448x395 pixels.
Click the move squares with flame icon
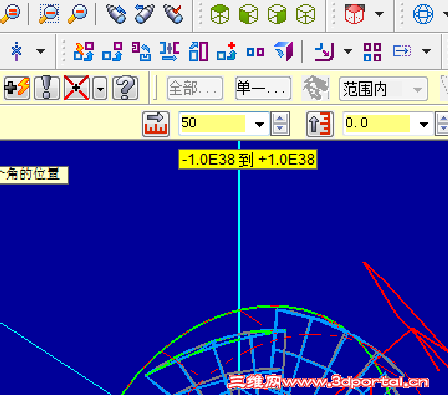[84, 51]
